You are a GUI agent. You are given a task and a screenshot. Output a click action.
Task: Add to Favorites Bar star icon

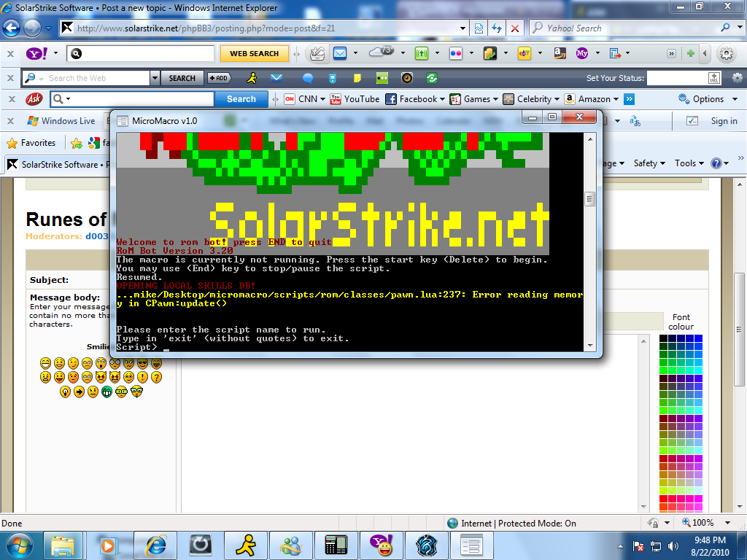coord(76,143)
